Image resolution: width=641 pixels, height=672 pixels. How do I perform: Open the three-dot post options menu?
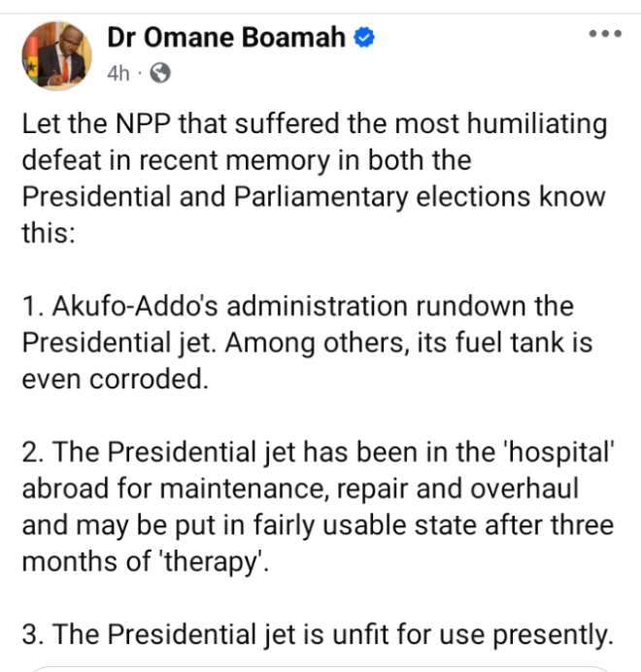[x=605, y=33]
